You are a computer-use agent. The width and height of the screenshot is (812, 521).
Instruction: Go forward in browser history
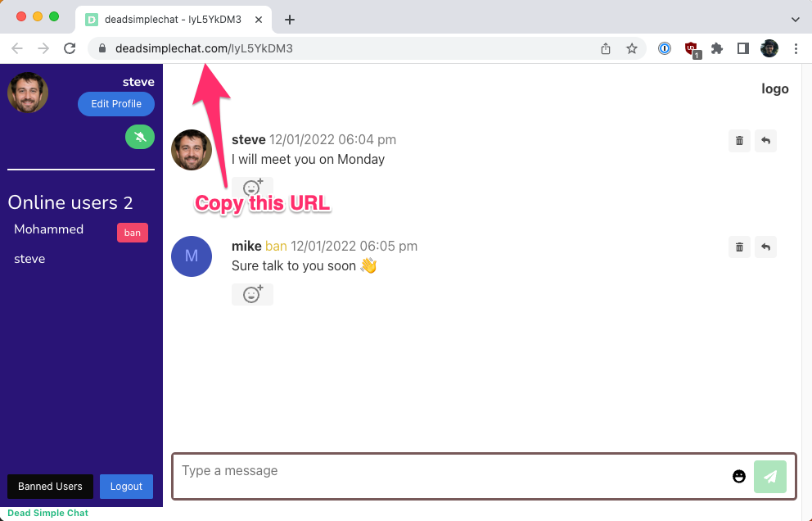[43, 48]
